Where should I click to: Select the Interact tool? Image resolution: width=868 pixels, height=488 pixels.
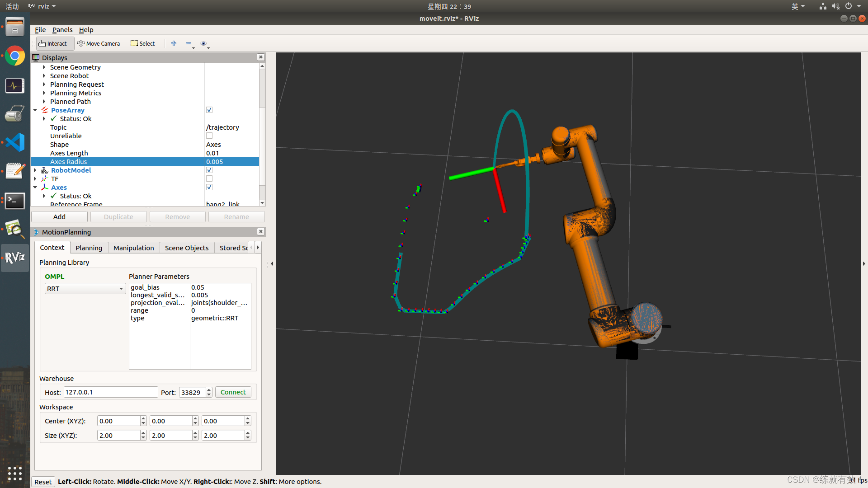pos(53,43)
